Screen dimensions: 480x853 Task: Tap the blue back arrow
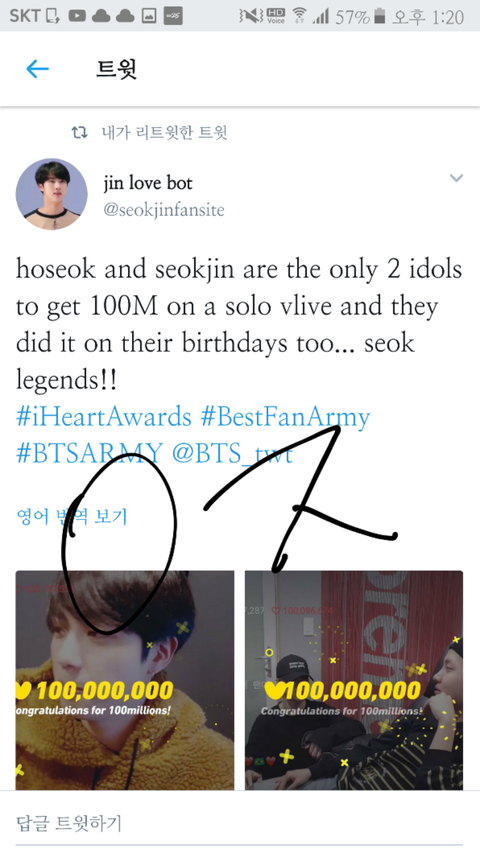[x=38, y=69]
